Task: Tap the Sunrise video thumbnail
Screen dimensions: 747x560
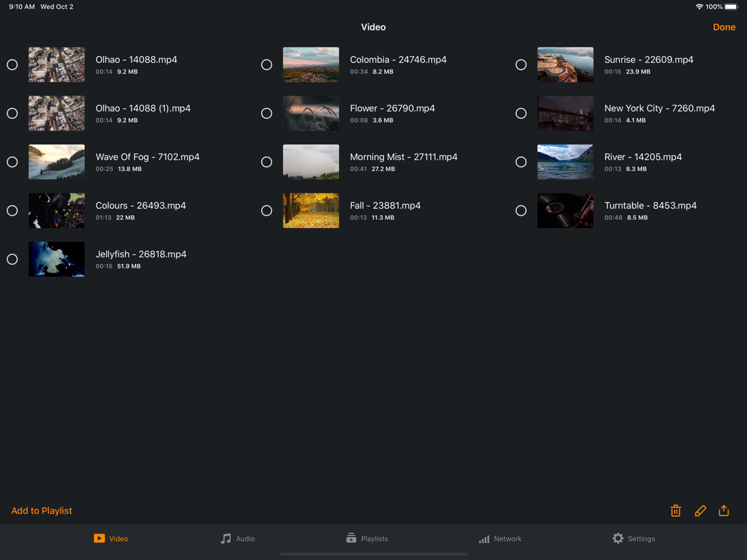Action: point(566,65)
